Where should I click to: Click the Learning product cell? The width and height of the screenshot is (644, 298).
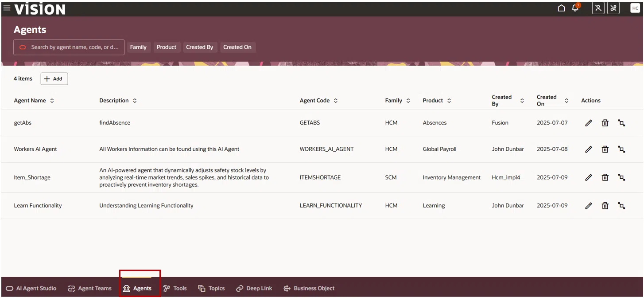click(434, 206)
